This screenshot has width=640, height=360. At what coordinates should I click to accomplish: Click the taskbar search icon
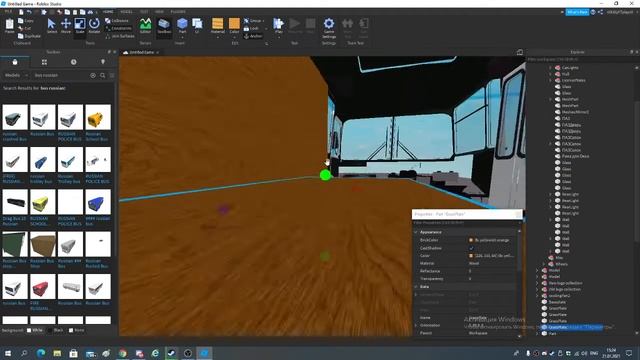click(x=24, y=353)
